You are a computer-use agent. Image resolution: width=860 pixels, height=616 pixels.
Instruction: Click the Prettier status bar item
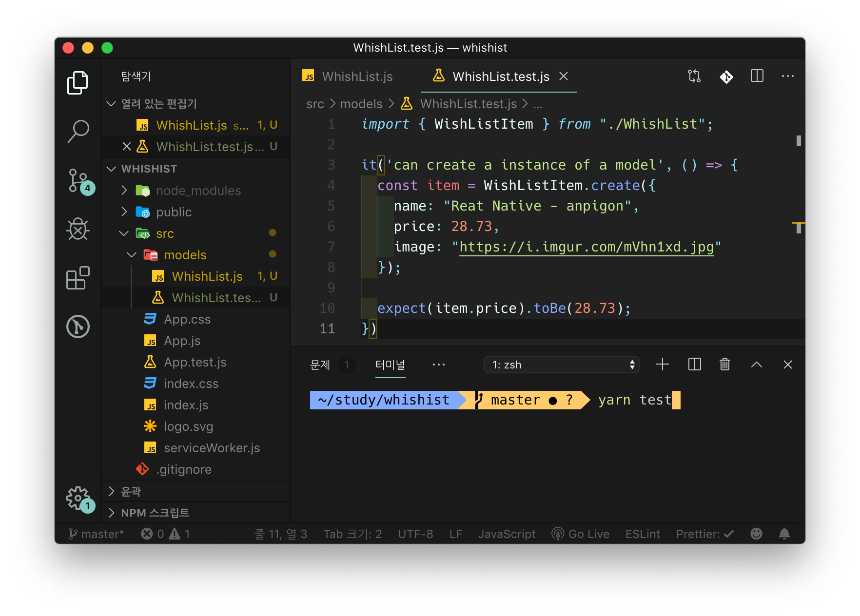(705, 534)
